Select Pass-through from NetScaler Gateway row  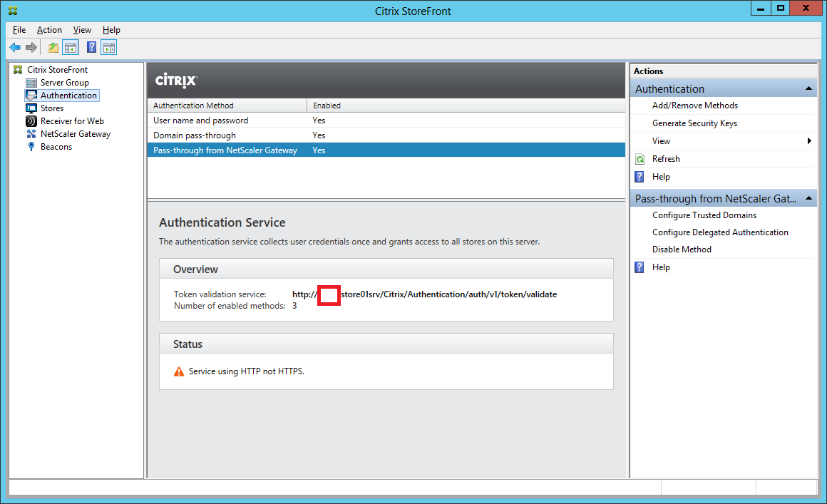(386, 150)
